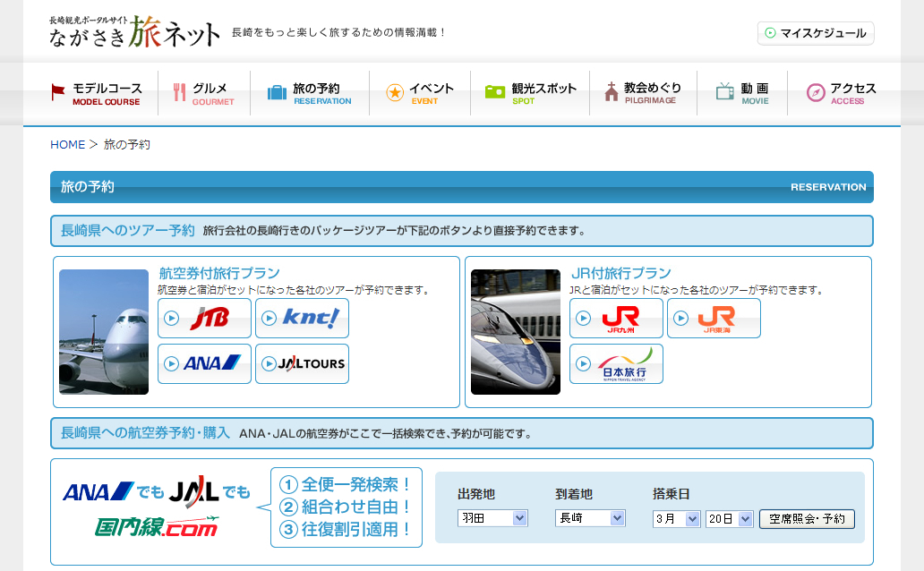The height and width of the screenshot is (571, 924).
Task: Click the 長崎県へのツアー予約 section heading
Action: click(x=127, y=230)
